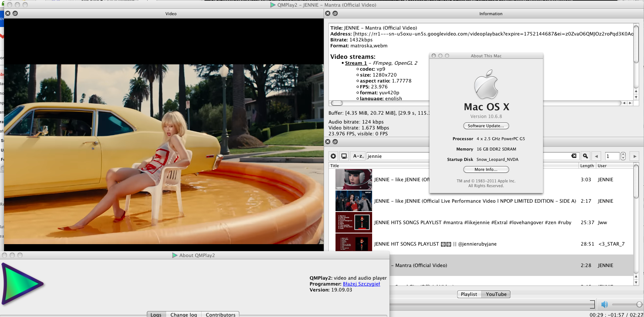This screenshot has width=644, height=317.
Task: Select JENNIE HITS SONGS PLAYLIST row
Action: (x=481, y=222)
